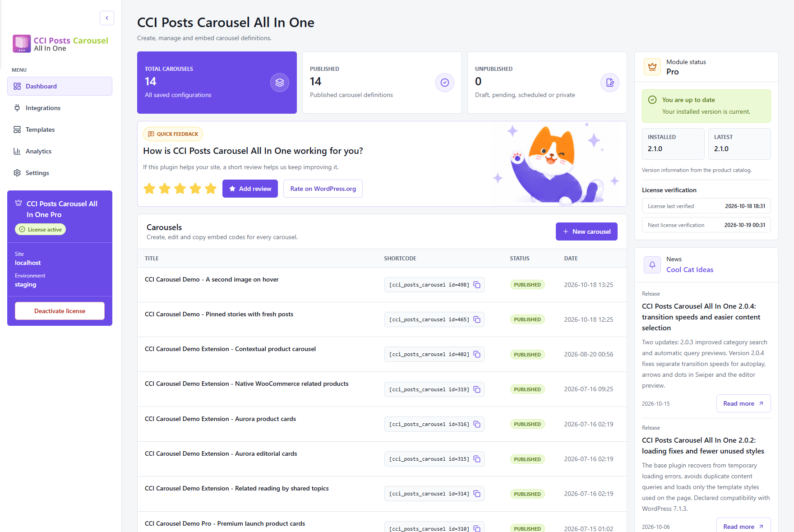Click the Date column header
This screenshot has width=794, height=532.
pyautogui.click(x=571, y=259)
